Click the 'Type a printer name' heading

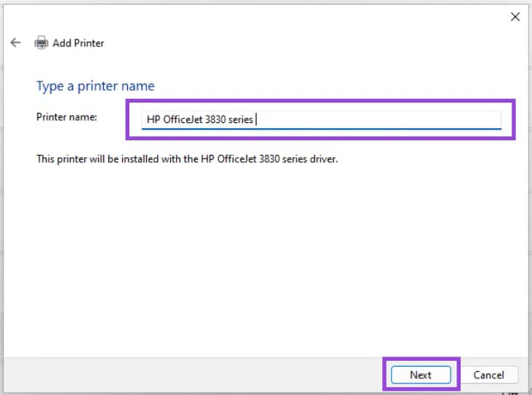(95, 87)
